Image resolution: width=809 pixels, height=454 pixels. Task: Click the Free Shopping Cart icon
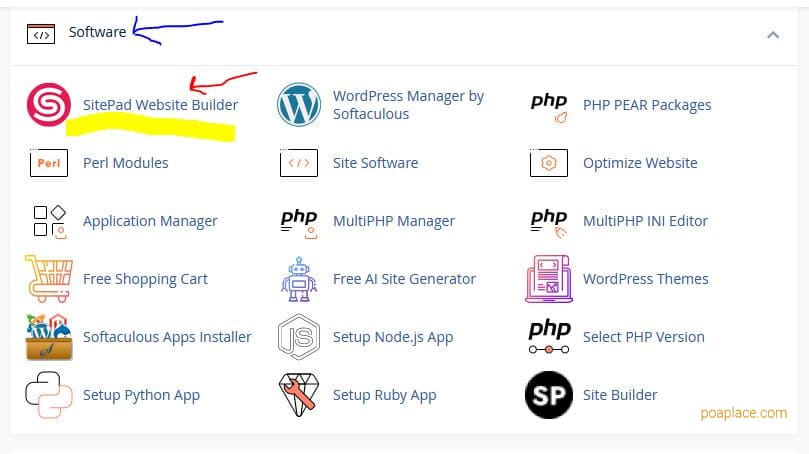[x=48, y=279]
